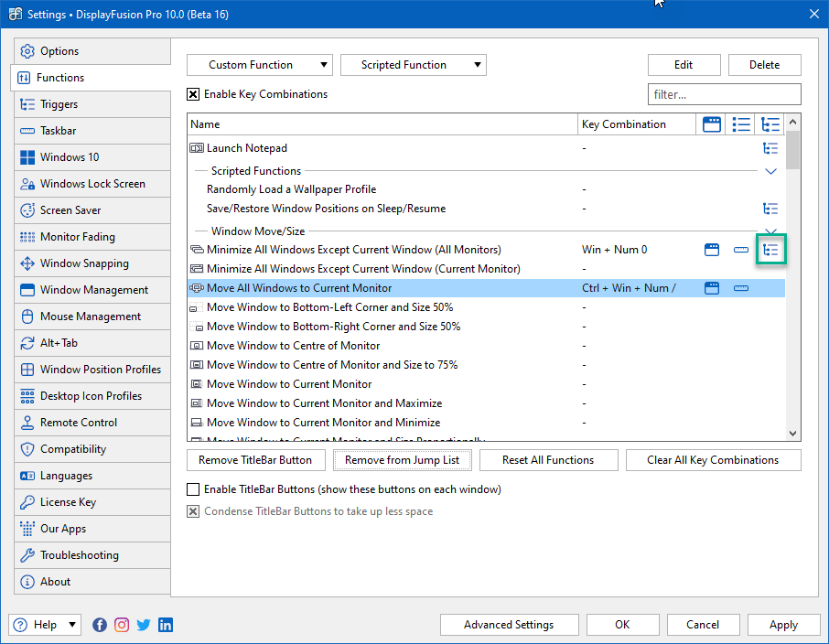Viewport: 829px width, 644px height.
Task: Click trigger icon on Launch Notepad row
Action: 770,148
